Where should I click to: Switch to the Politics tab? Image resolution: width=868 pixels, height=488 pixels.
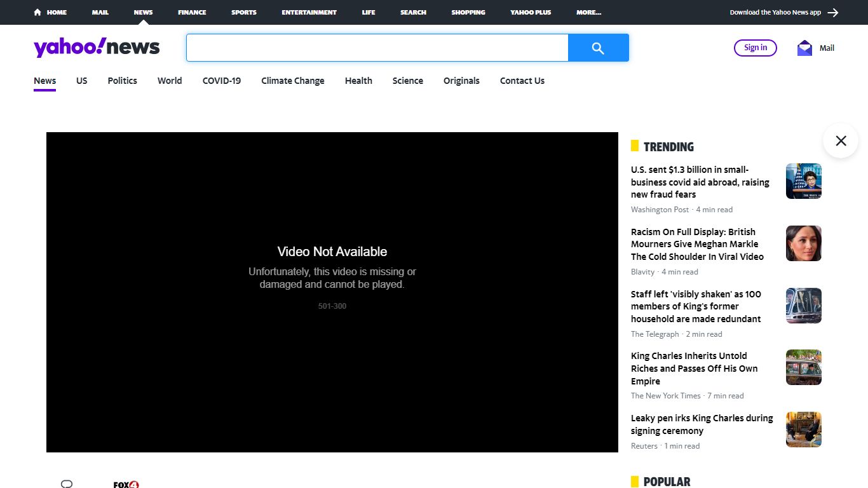(122, 81)
